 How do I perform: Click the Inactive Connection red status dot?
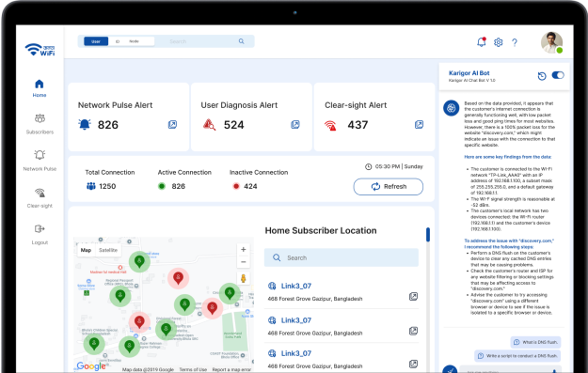pos(236,186)
